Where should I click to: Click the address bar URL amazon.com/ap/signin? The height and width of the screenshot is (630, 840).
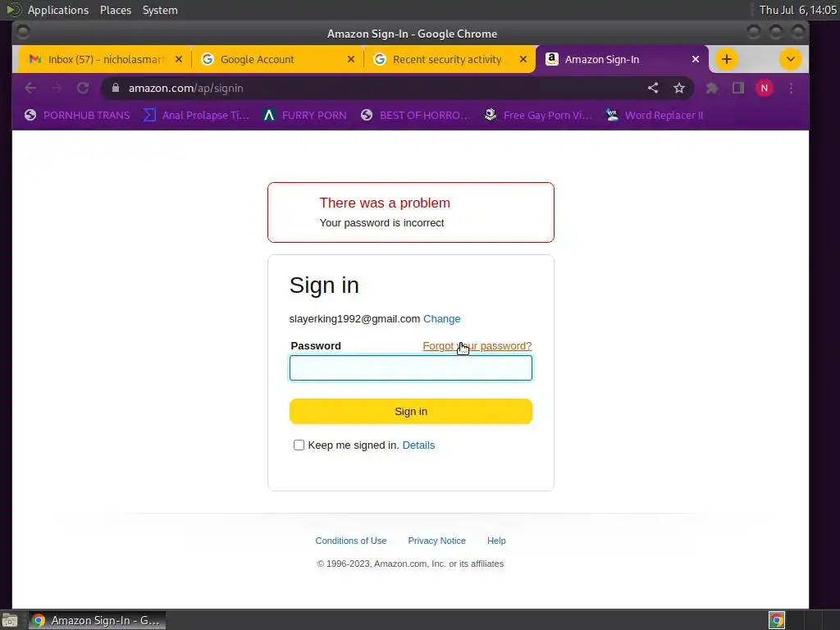point(185,88)
